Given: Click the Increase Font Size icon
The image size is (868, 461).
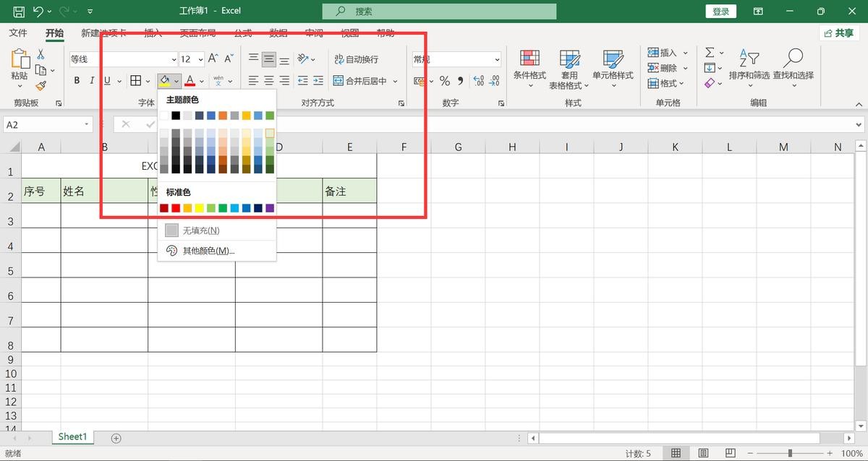Looking at the screenshot, I should 213,59.
